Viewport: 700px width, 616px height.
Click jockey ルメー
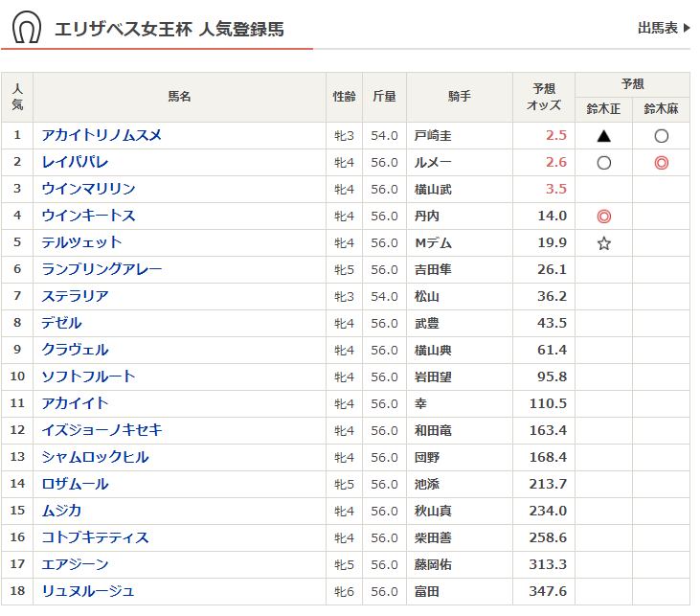click(x=433, y=163)
